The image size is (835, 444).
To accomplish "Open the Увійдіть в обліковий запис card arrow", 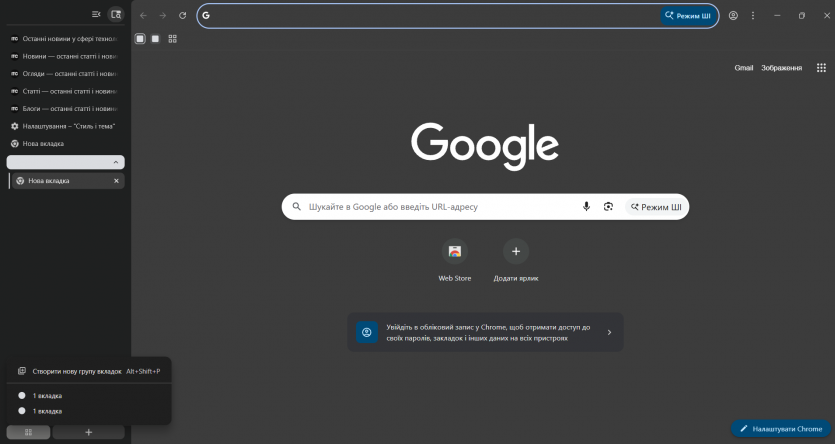I will (x=609, y=332).
